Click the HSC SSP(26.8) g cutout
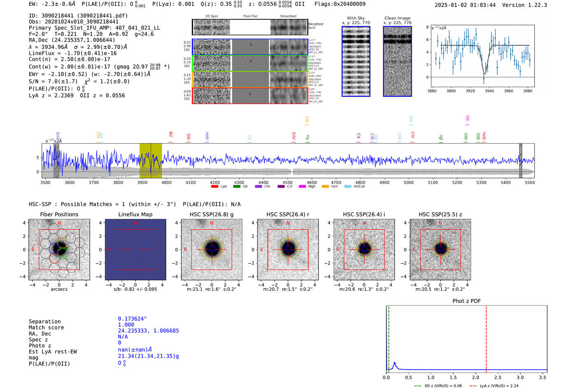This screenshot has width=576, height=392. [212, 250]
